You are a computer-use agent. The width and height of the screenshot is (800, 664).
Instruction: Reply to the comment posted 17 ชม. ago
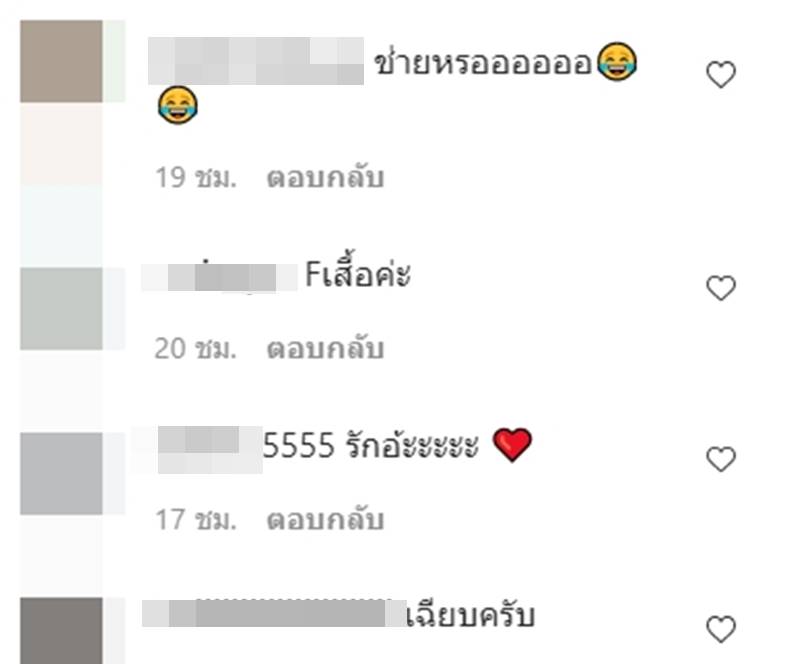coord(325,520)
